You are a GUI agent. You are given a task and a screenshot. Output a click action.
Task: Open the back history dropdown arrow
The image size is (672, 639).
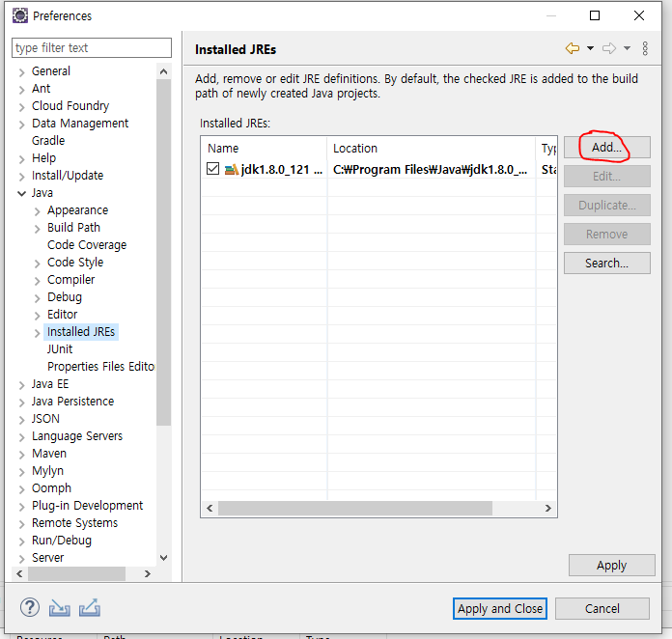590,48
